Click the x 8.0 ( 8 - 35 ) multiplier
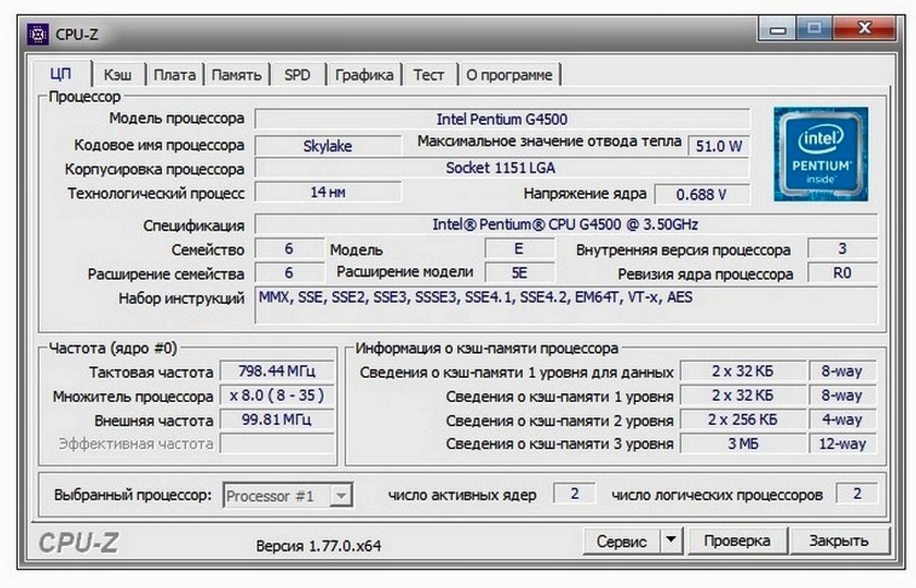The image size is (916, 588). point(277,395)
